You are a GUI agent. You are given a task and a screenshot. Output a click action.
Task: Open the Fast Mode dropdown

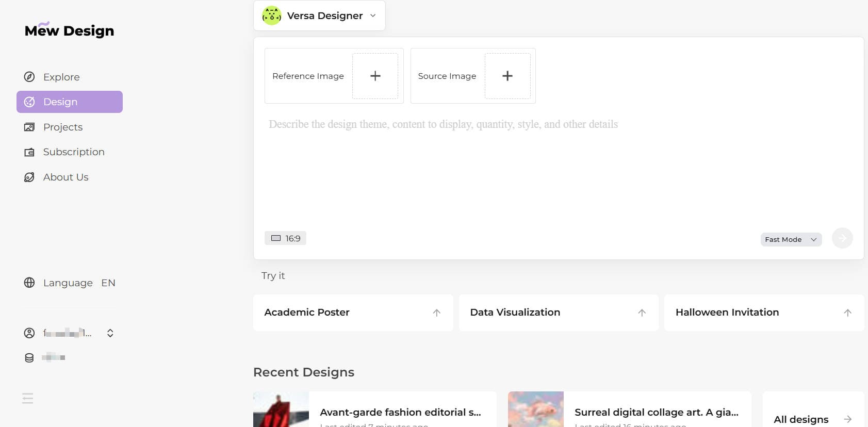tap(790, 239)
